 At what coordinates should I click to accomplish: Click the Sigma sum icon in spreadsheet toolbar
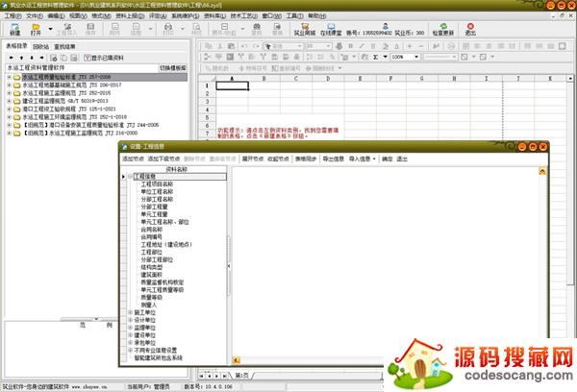point(376,57)
